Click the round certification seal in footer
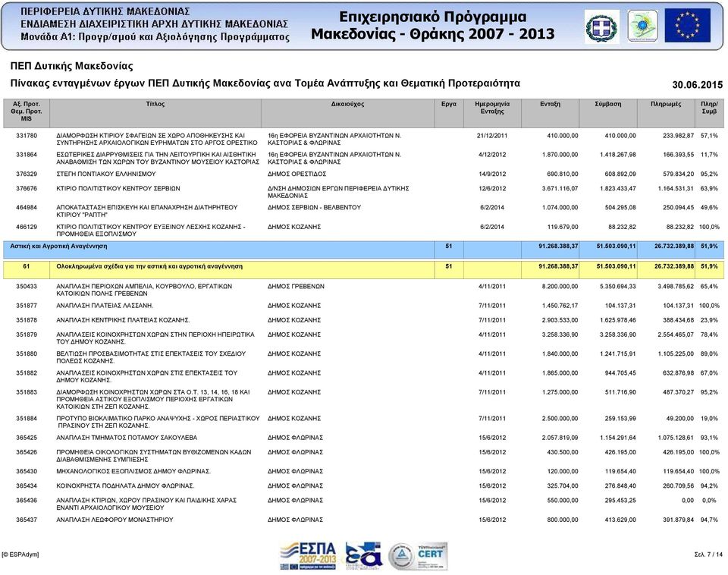The image size is (728, 575). (402, 557)
